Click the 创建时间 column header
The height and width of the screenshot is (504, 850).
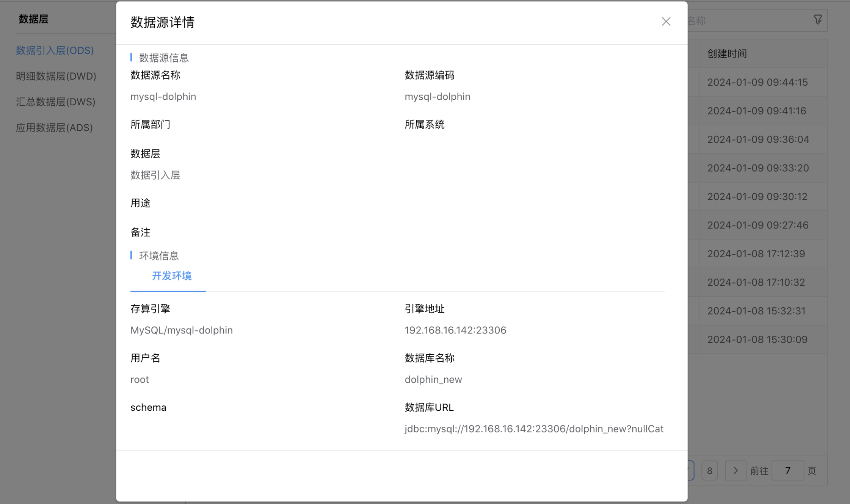(727, 54)
